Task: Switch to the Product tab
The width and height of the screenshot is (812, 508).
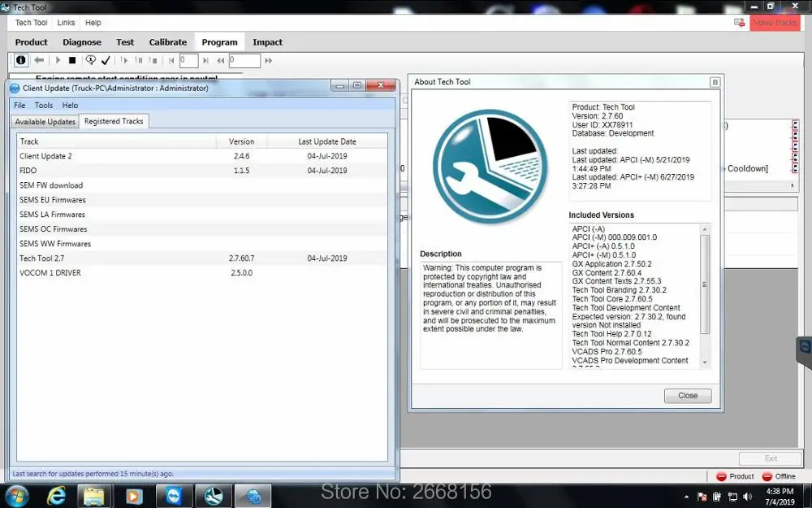Action: 31,42
